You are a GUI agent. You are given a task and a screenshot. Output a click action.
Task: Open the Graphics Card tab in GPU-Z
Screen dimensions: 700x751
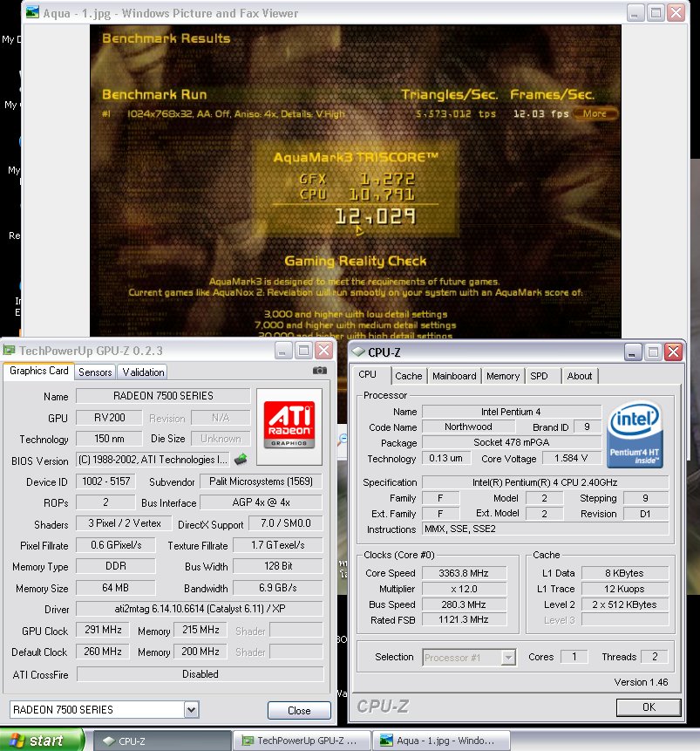(x=38, y=372)
